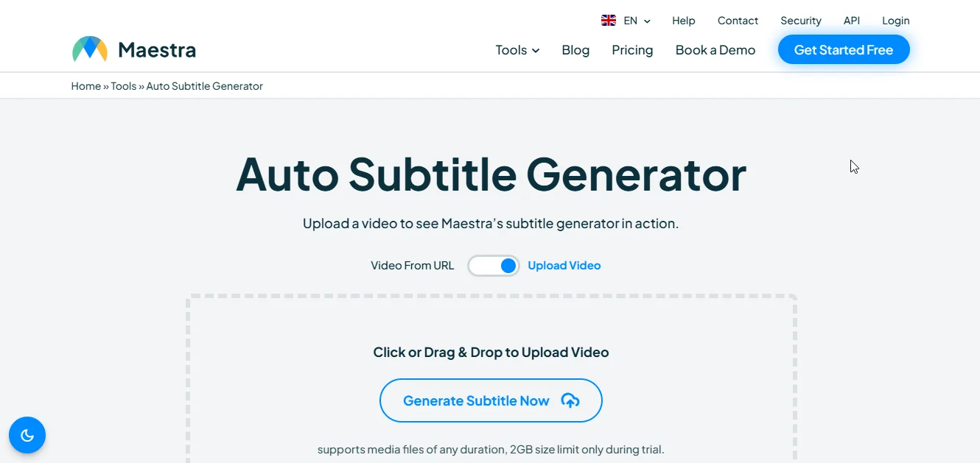Open the Blog menu item
Screen dimensions: 980x463
[575, 50]
